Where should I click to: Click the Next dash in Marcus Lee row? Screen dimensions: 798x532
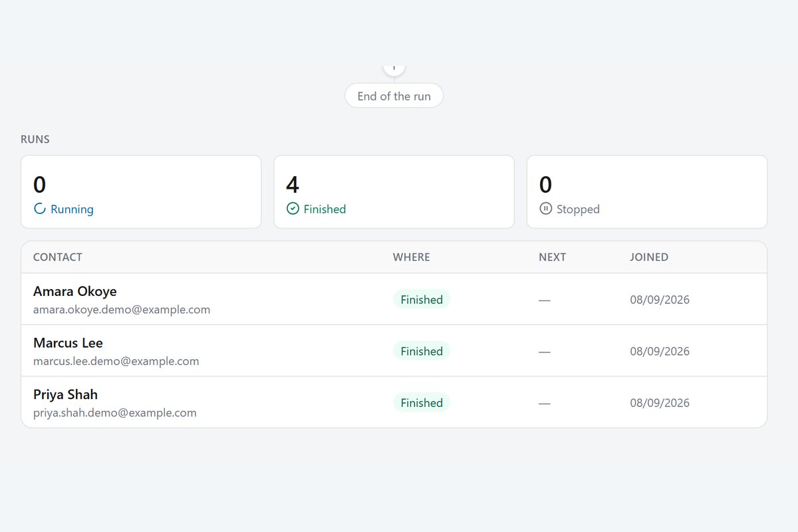click(545, 352)
